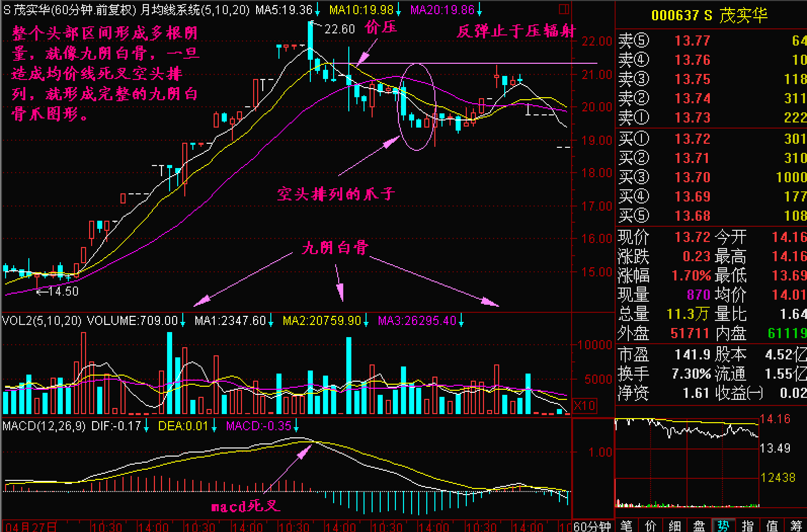
Task: Select the 势 tab
Action: (723, 526)
